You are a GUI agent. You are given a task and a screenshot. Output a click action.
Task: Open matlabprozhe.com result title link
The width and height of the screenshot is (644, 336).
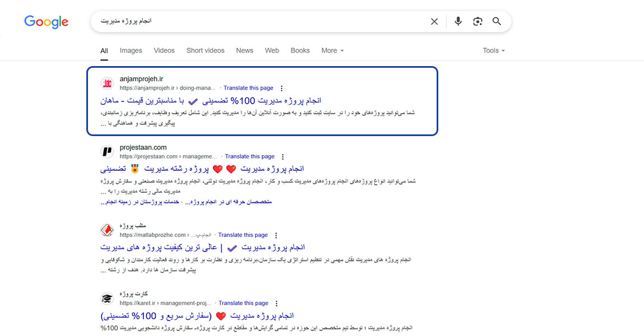[x=202, y=248]
